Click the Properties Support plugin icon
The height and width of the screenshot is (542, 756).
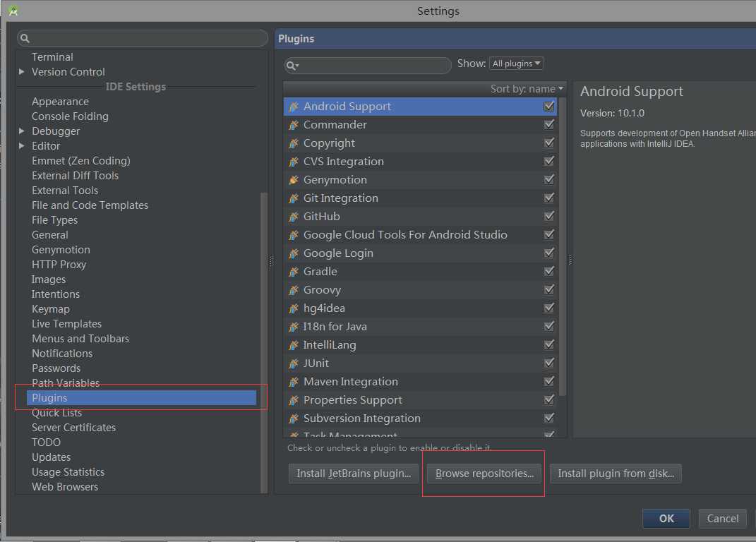pyautogui.click(x=294, y=399)
